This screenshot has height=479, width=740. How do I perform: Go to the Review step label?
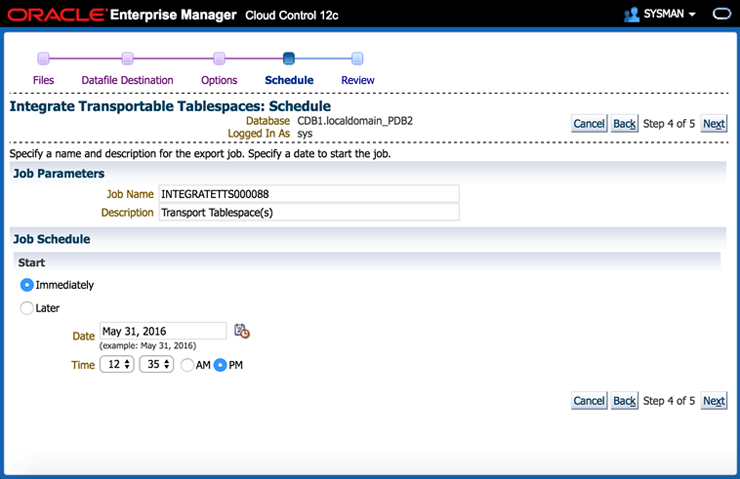tap(358, 80)
